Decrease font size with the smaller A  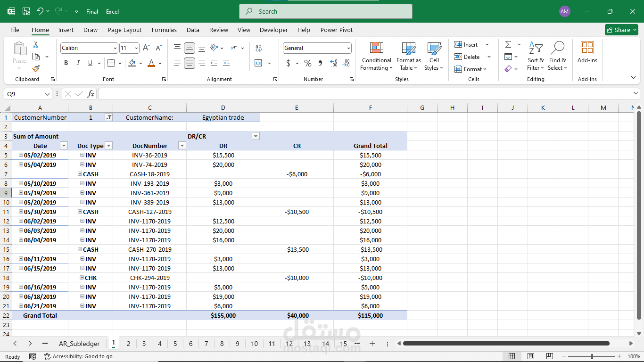click(158, 48)
